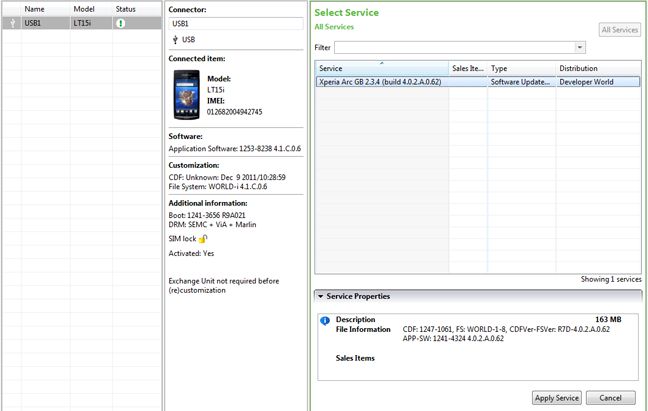Click the Showing 1 services label

611,280
